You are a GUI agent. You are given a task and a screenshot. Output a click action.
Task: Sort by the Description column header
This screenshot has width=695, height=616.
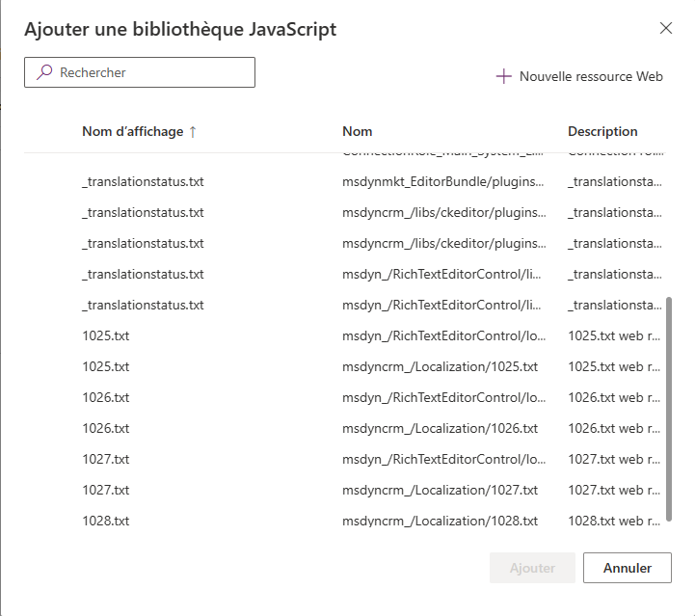[x=602, y=132]
